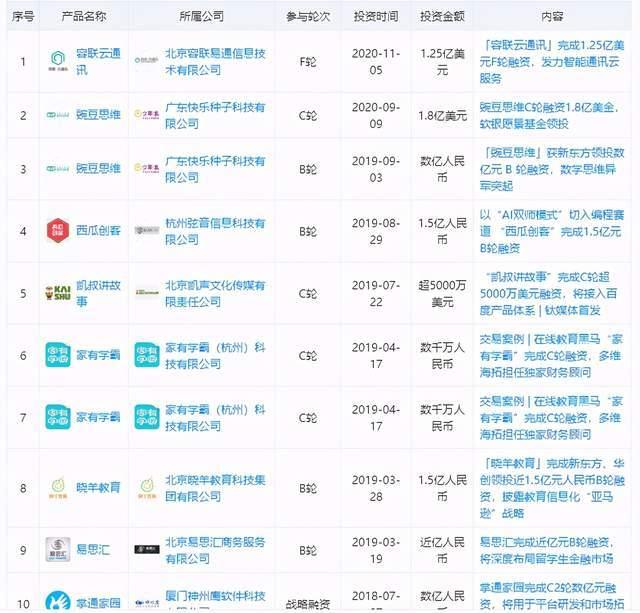Open the 北京晓羊教育科技集团有限公司 link
The width and height of the screenshot is (640, 613).
[x=215, y=488]
